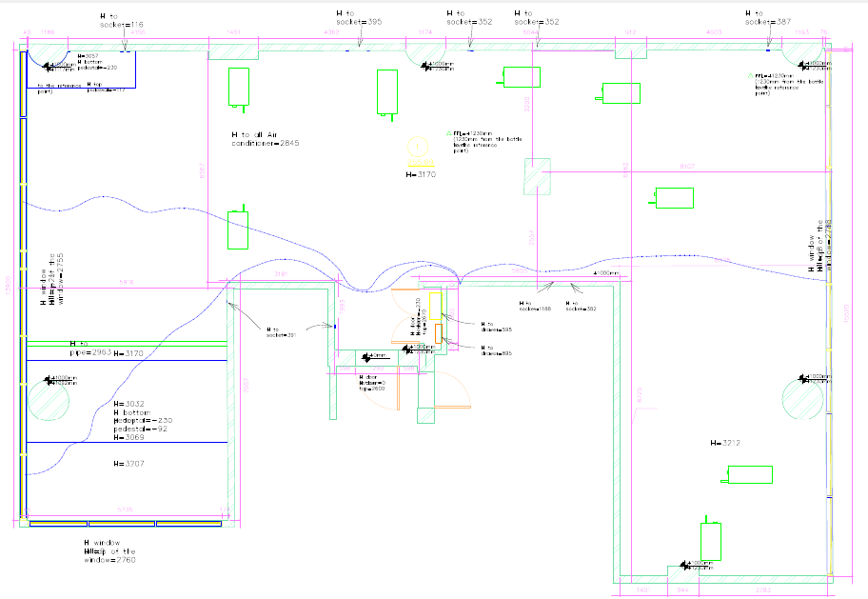This screenshot has height=599, width=868.
Task: Click the FFL=+1230mm triangle near drawing center
Action: (448, 133)
